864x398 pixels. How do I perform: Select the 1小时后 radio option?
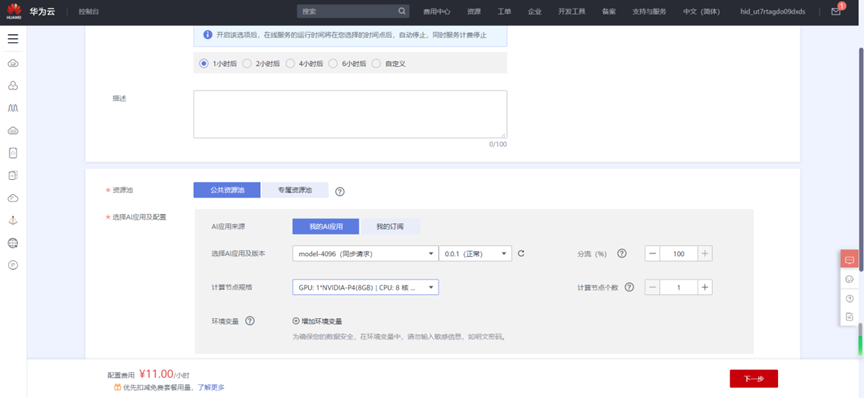click(203, 63)
